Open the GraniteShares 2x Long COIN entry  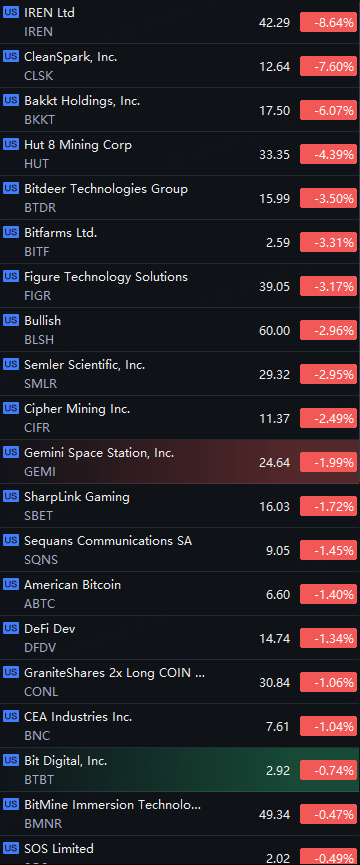click(180, 682)
